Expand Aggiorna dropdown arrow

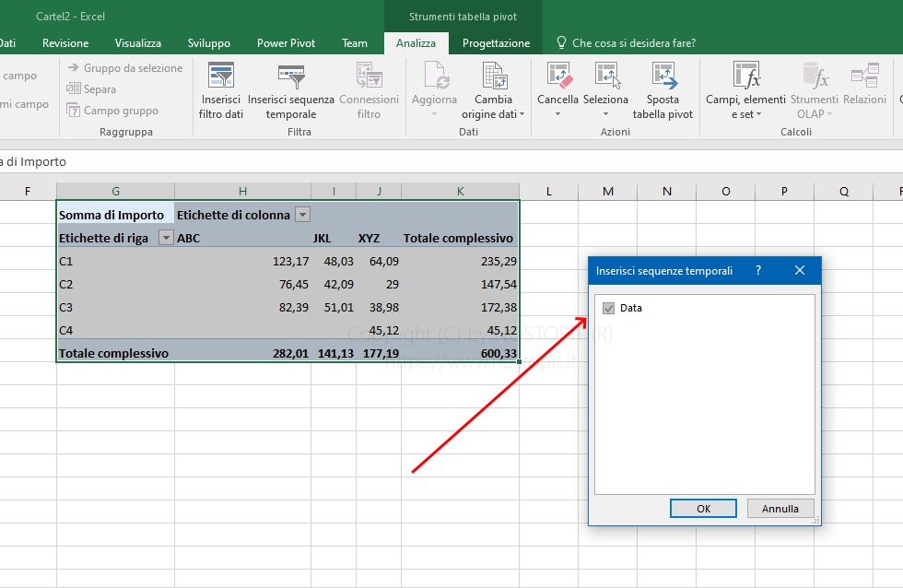point(434,114)
